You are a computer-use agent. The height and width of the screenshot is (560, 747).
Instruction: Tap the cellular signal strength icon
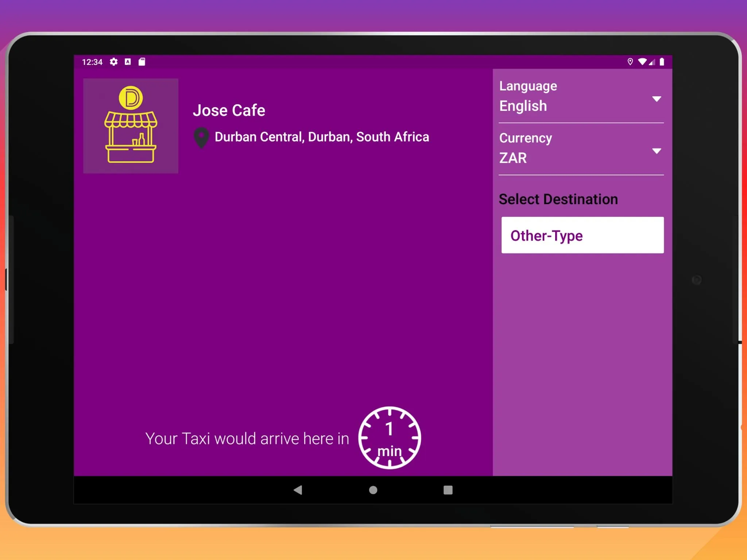point(652,62)
